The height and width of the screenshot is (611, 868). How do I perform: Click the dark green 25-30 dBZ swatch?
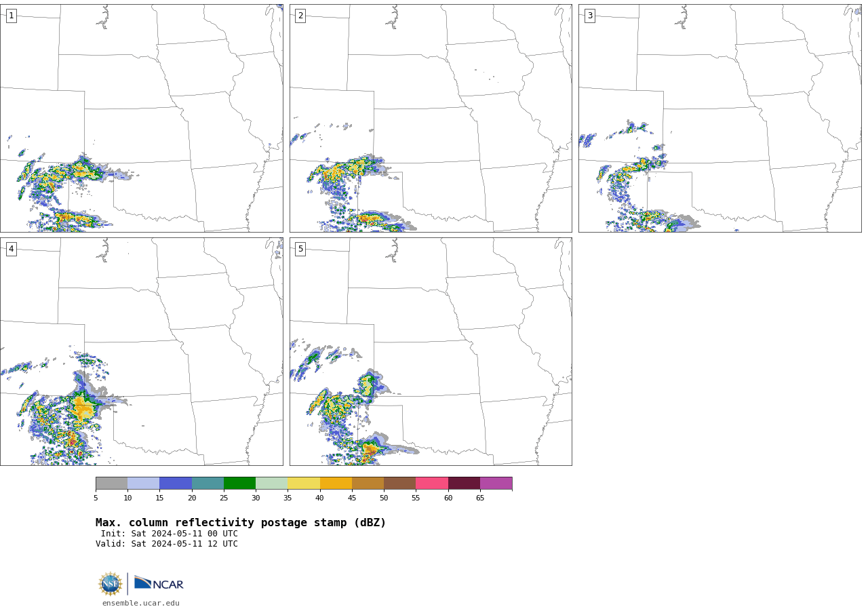pos(239,483)
